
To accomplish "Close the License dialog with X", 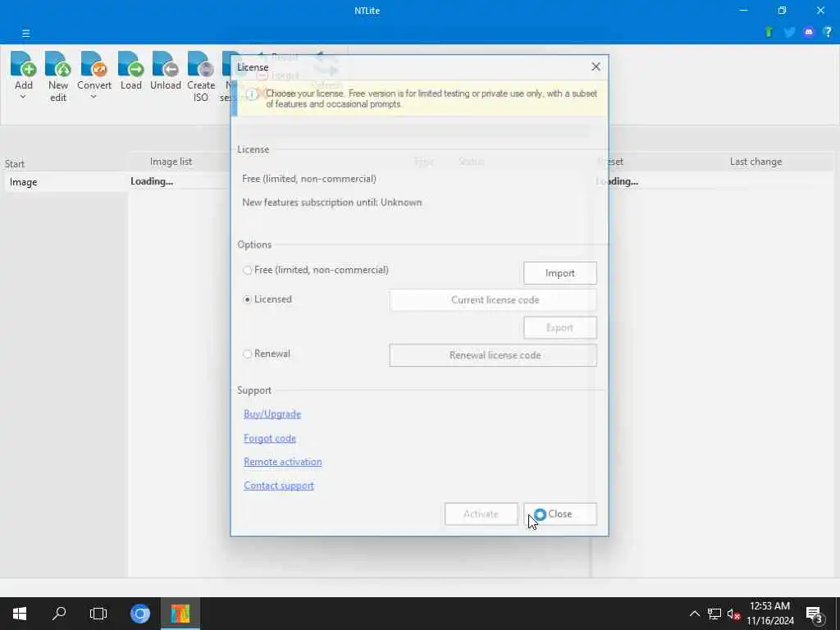I will [596, 66].
